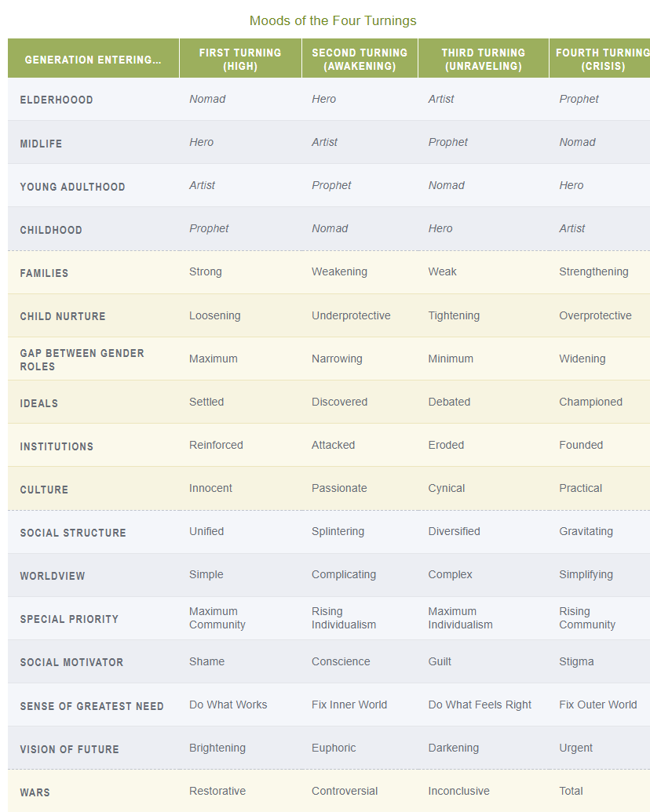Click the 'Euphoric' cell
650x812 pixels.
coord(334,748)
